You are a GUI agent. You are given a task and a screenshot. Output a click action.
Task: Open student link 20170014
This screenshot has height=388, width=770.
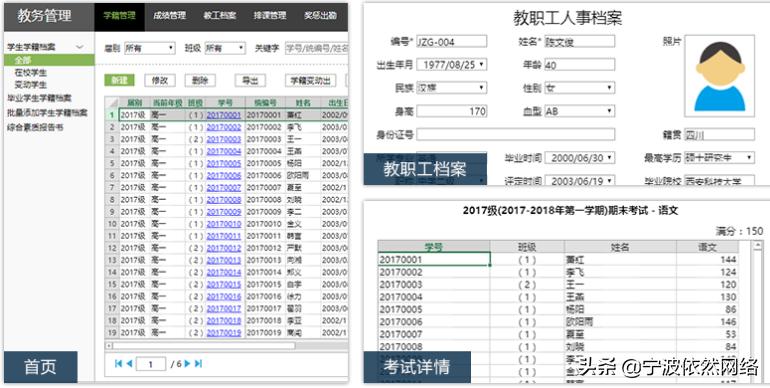click(x=224, y=272)
